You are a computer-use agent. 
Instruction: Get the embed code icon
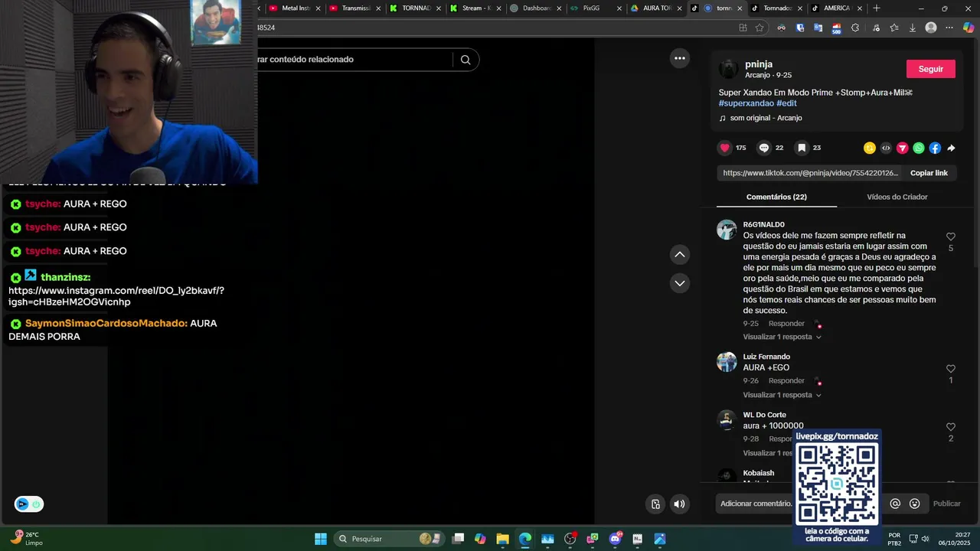pyautogui.click(x=886, y=148)
